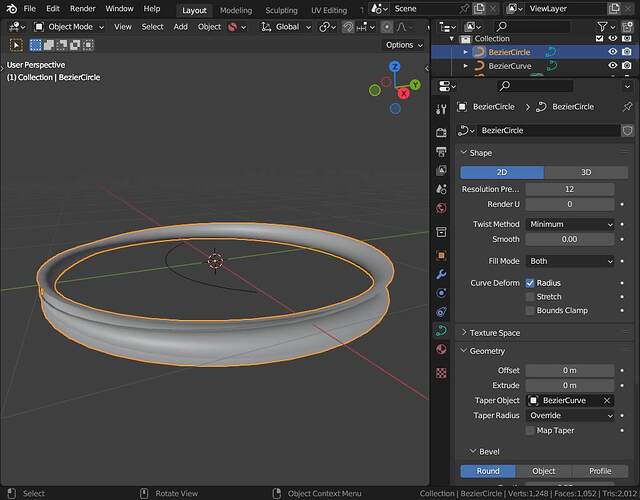Click the Select Box tweak tool icon
640x500 pixels.
pyautogui.click(x=16, y=45)
